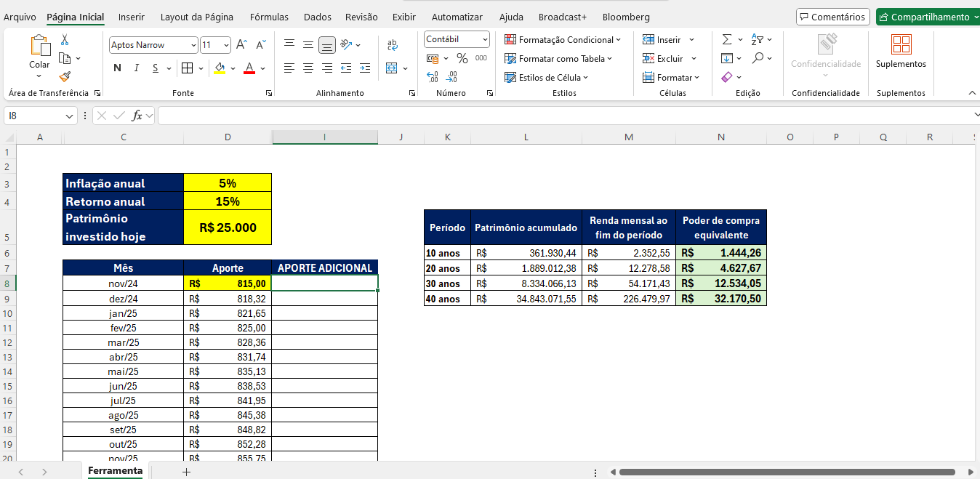Toggle bottom vertical alignment

tap(327, 45)
